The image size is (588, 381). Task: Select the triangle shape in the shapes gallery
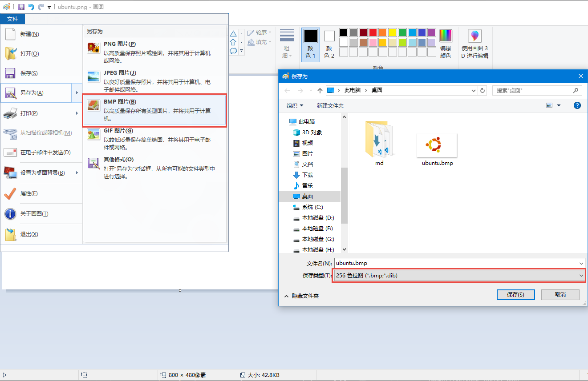tap(233, 33)
